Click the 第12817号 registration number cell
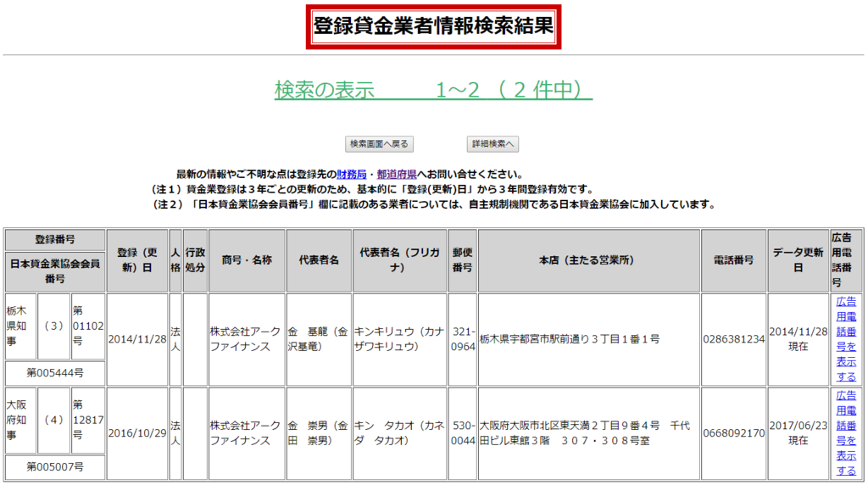This screenshot has width=868, height=485. (88, 421)
